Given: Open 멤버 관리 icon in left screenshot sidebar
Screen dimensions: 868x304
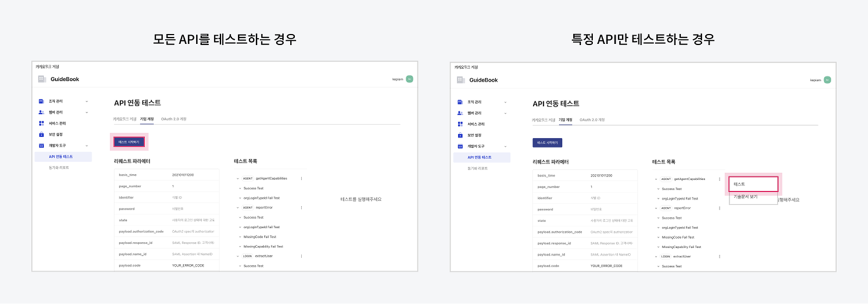Looking at the screenshot, I should (x=41, y=112).
